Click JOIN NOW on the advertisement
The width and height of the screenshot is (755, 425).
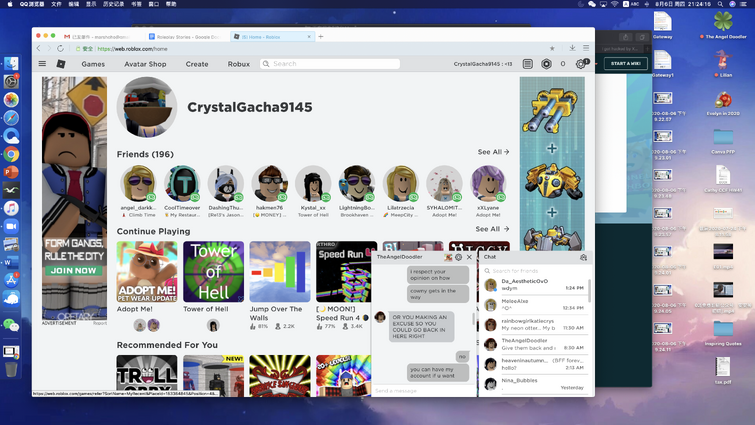coord(73,270)
